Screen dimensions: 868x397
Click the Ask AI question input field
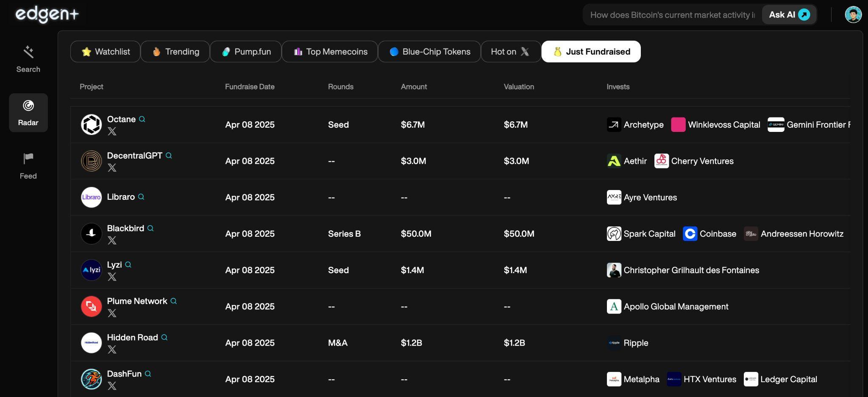672,15
